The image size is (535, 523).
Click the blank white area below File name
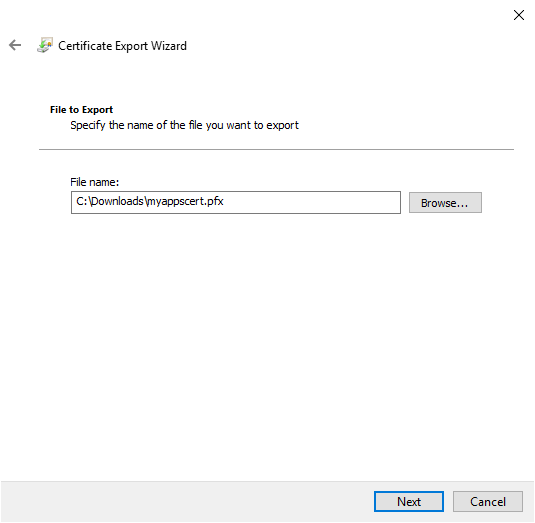(x=266, y=341)
